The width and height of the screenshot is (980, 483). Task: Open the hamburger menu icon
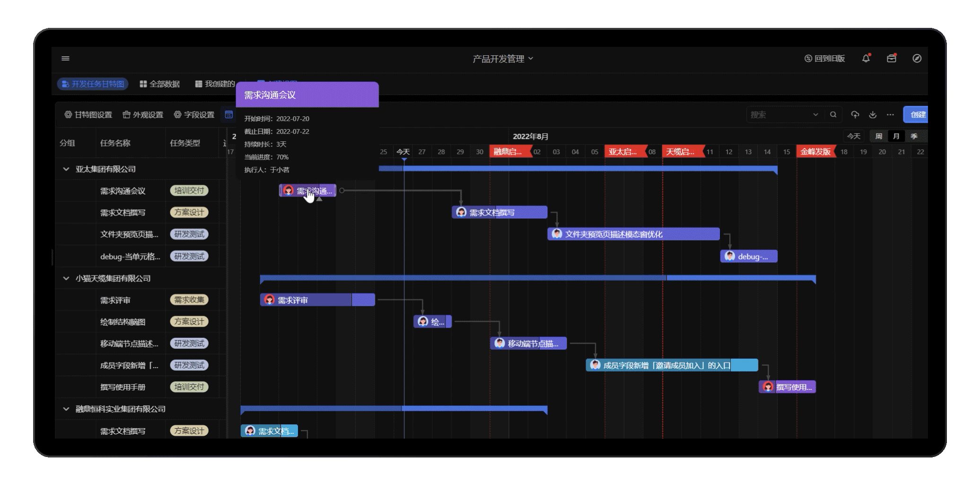65,58
